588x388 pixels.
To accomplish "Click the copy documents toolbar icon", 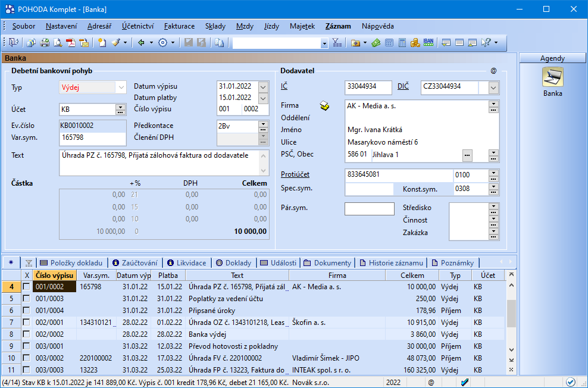I will (31, 43).
